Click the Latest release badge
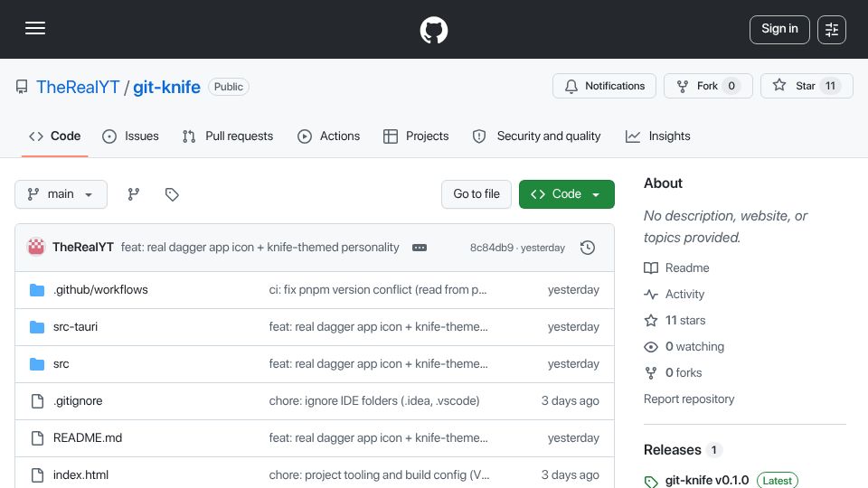 778,480
